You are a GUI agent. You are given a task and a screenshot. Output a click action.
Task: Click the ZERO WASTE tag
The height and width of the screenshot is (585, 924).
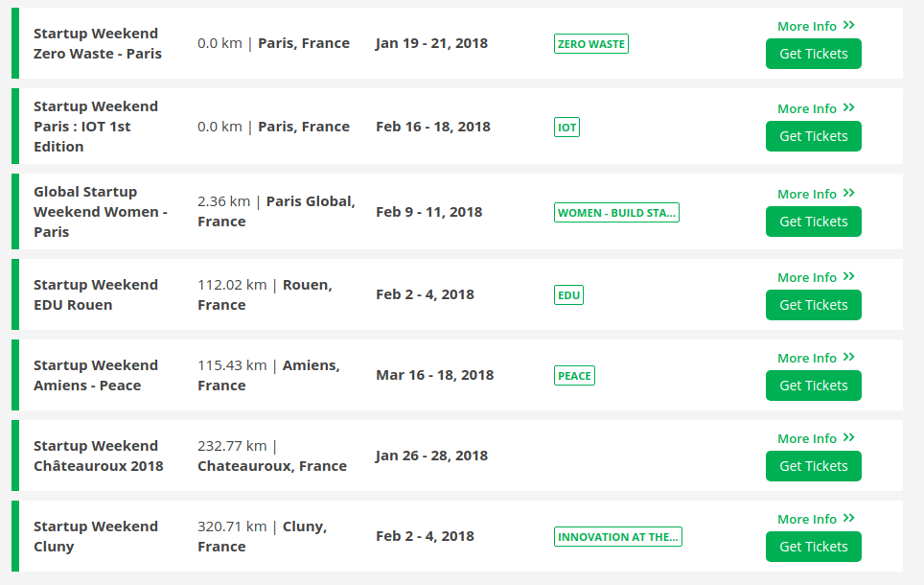[x=590, y=44]
